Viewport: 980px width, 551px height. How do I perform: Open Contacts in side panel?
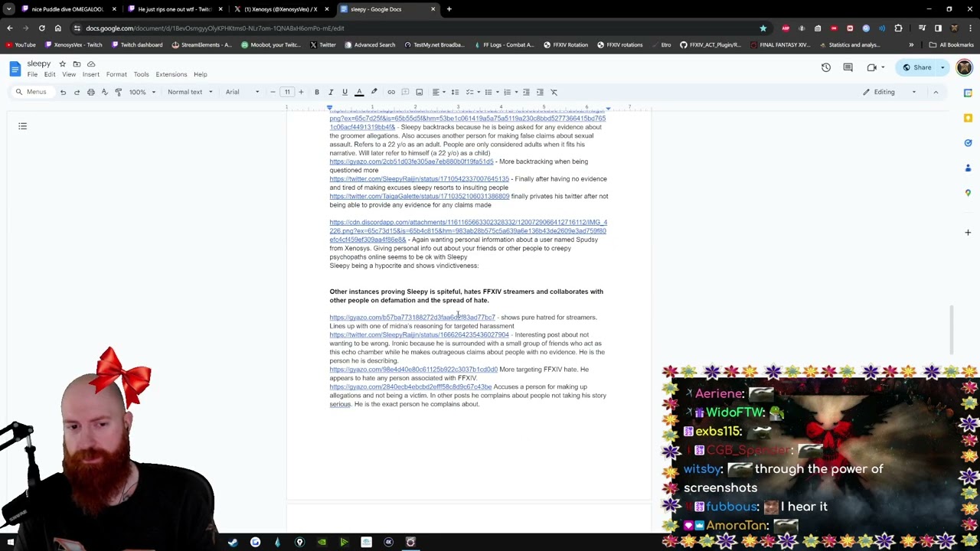point(968,168)
